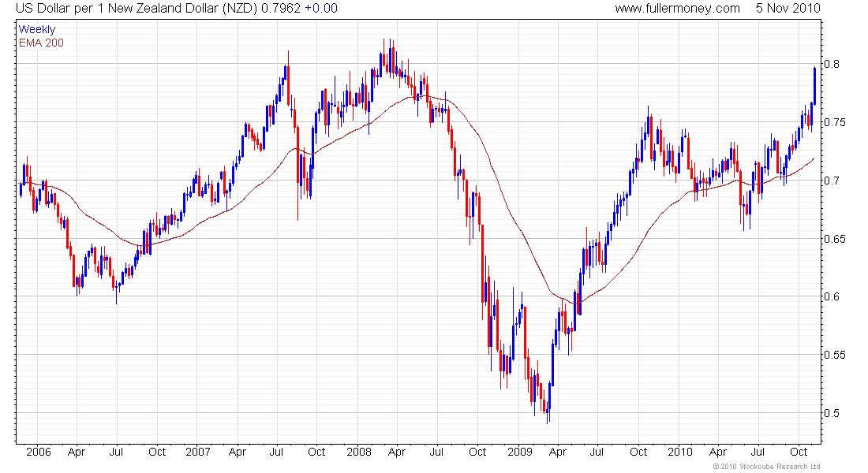
Task: Click the chart title 'US Dollar per 1 New Zealand Dollar (NZD)'
Action: coord(136,9)
